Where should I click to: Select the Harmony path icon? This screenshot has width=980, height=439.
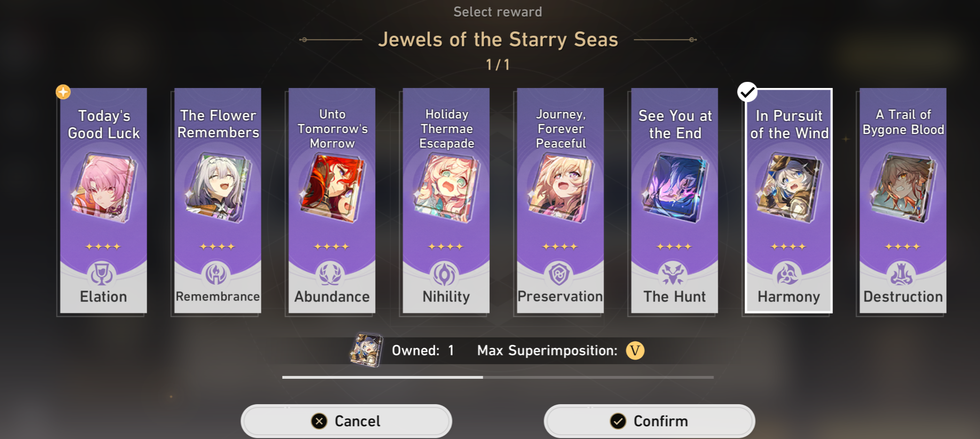pos(787,274)
